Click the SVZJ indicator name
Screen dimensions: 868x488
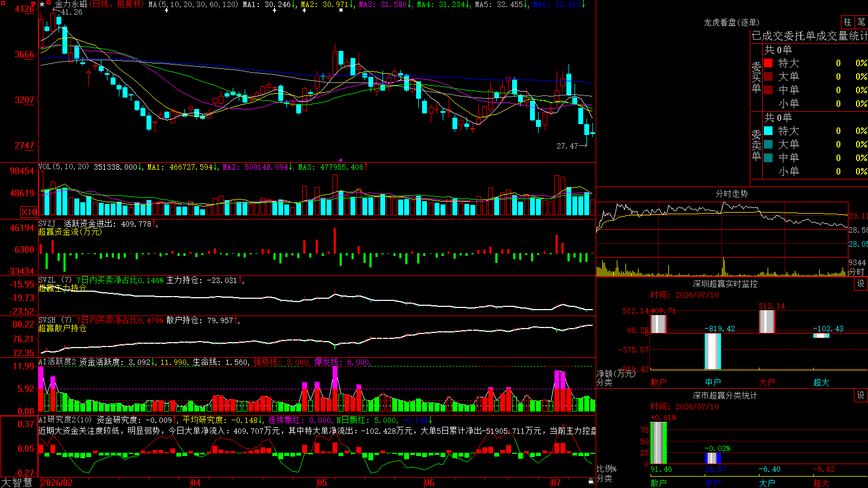[x=47, y=223]
